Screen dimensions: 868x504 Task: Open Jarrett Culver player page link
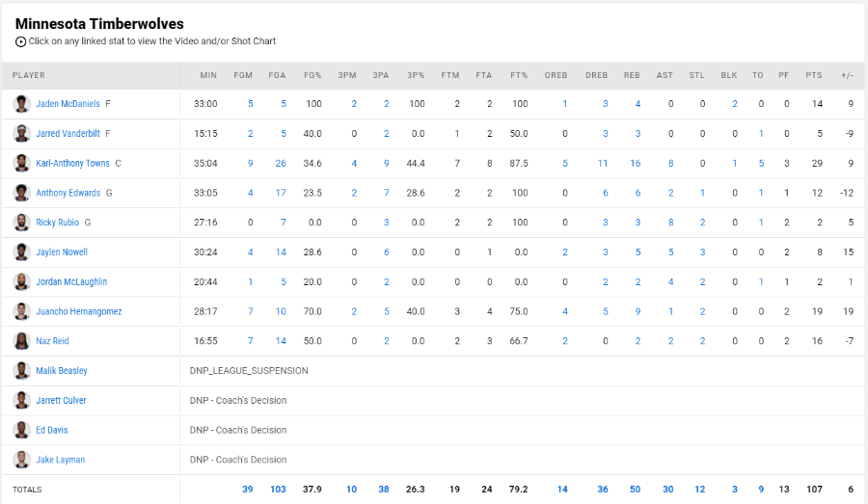pos(61,400)
